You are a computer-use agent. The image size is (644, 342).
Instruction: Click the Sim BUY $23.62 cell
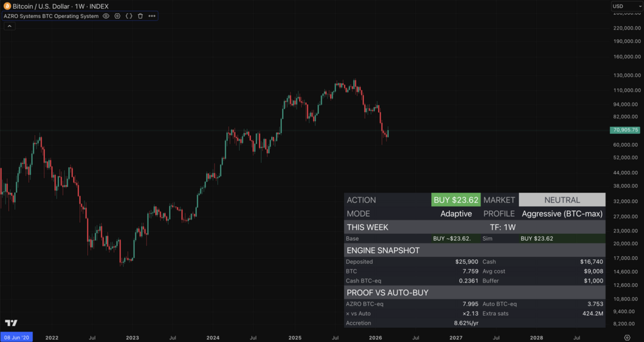point(561,238)
